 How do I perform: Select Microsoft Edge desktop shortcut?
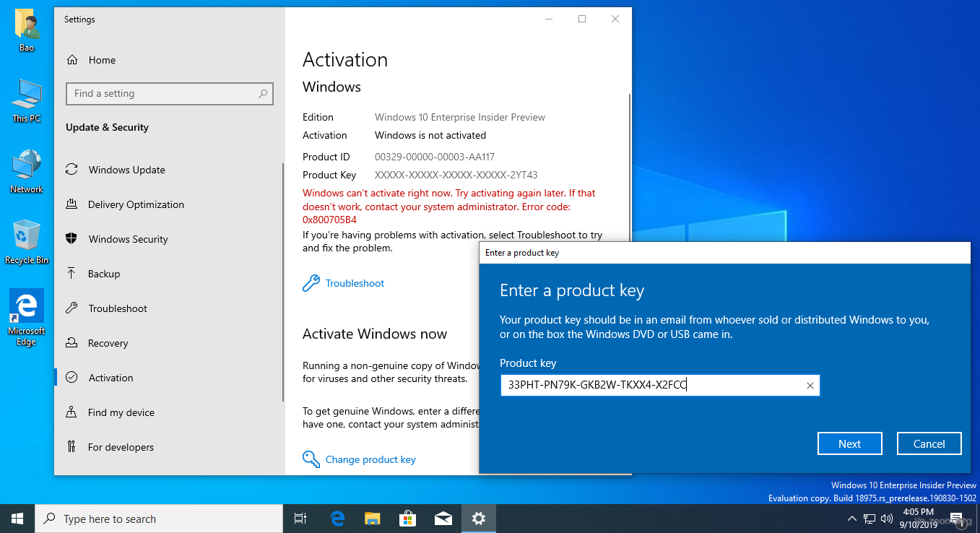(27, 318)
